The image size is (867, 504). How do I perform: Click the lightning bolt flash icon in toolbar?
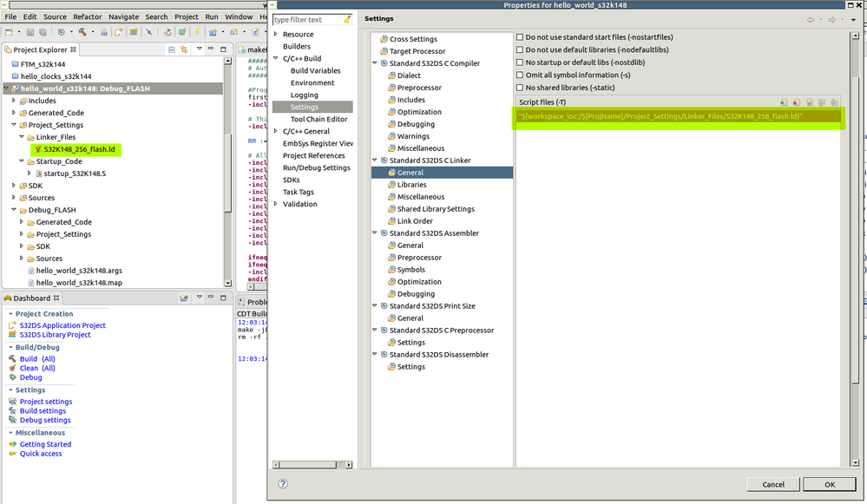[197, 32]
